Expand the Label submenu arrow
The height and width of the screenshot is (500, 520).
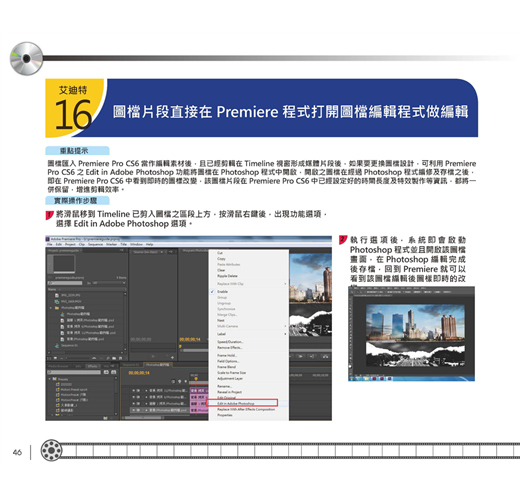point(285,334)
